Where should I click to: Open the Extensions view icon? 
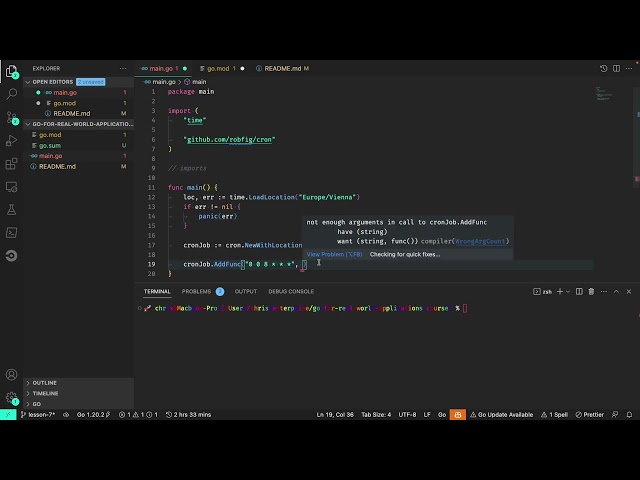click(11, 164)
